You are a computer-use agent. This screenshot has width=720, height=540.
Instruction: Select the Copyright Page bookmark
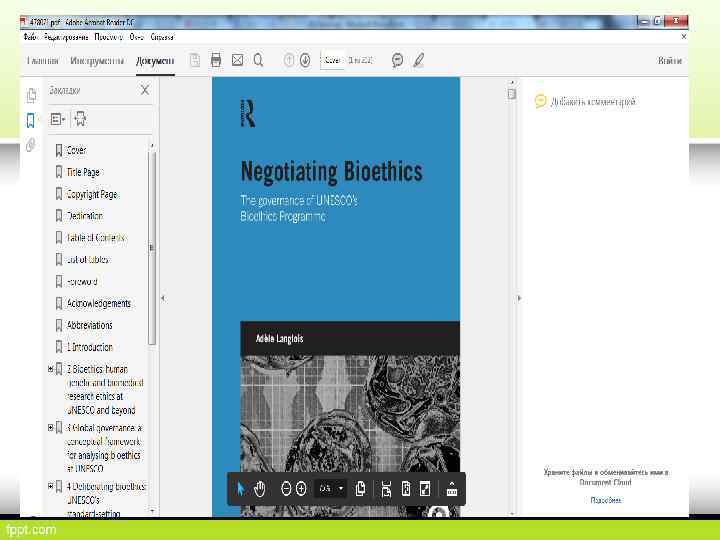click(92, 194)
